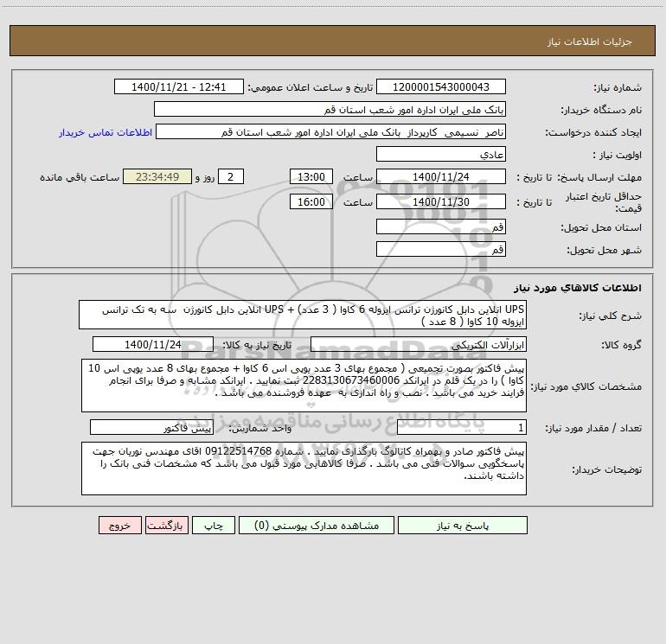
Task: Click the label تاریخ نیاز به کالا:
Action: 258,345
